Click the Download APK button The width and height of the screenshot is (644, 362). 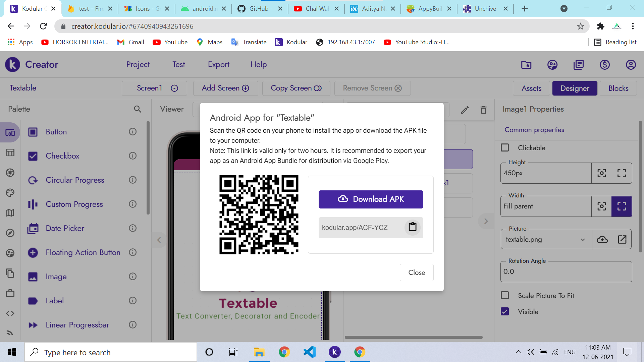pos(371,199)
